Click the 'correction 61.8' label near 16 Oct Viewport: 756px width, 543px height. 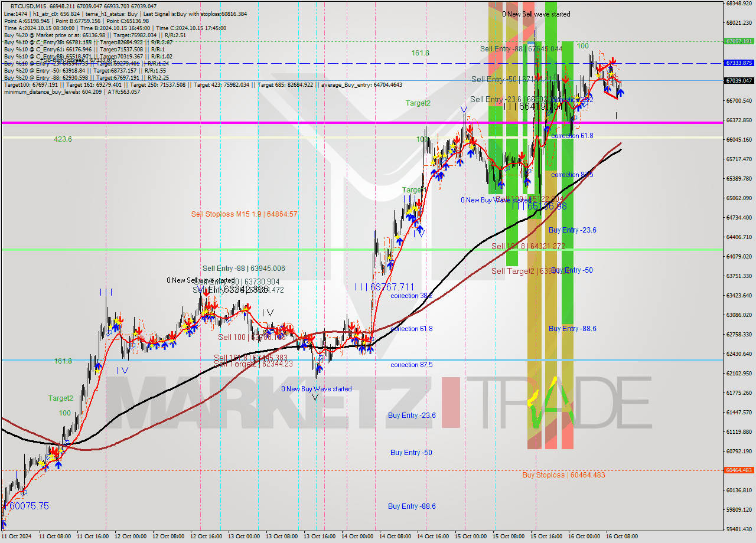[x=572, y=136]
